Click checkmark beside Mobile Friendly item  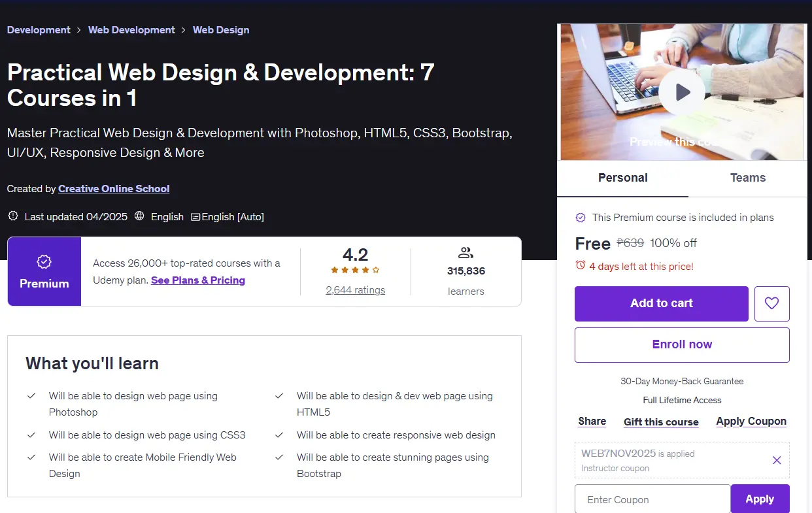31,457
